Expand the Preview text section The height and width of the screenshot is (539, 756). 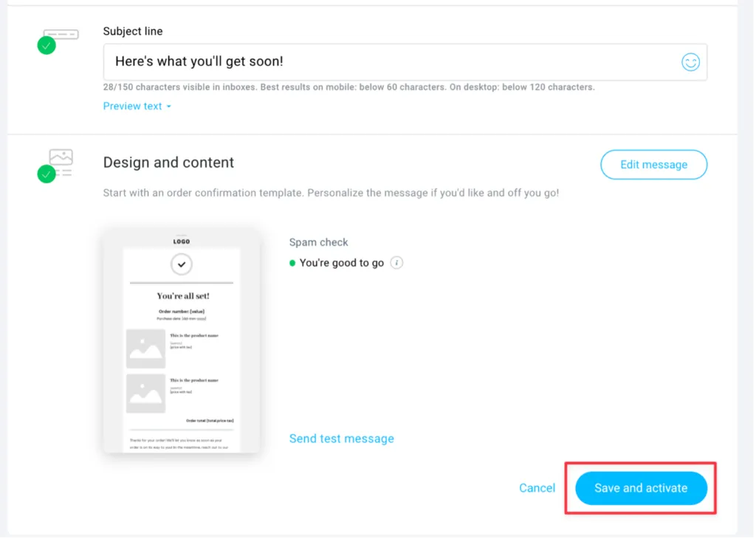[137, 106]
